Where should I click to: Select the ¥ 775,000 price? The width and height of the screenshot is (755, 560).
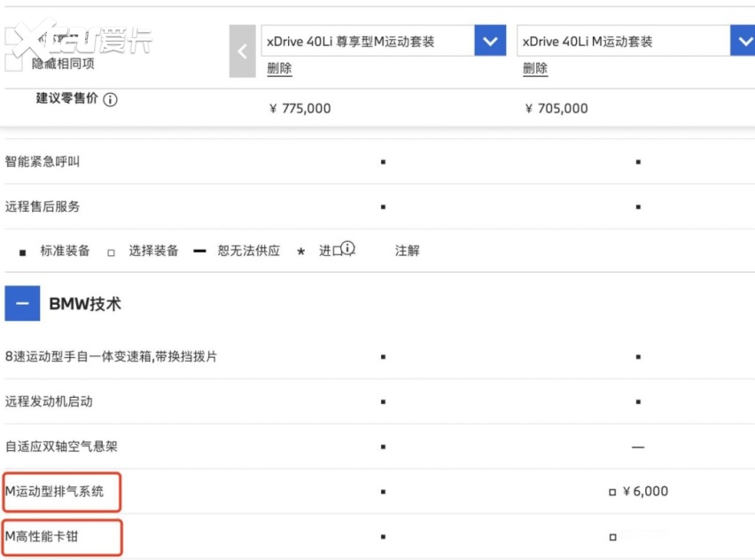tap(300, 108)
